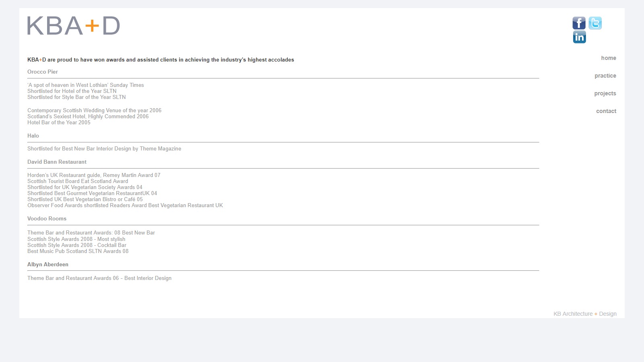Click the 'Observer Food Awards shortlisted' line
The height and width of the screenshot is (362, 644).
click(x=125, y=205)
